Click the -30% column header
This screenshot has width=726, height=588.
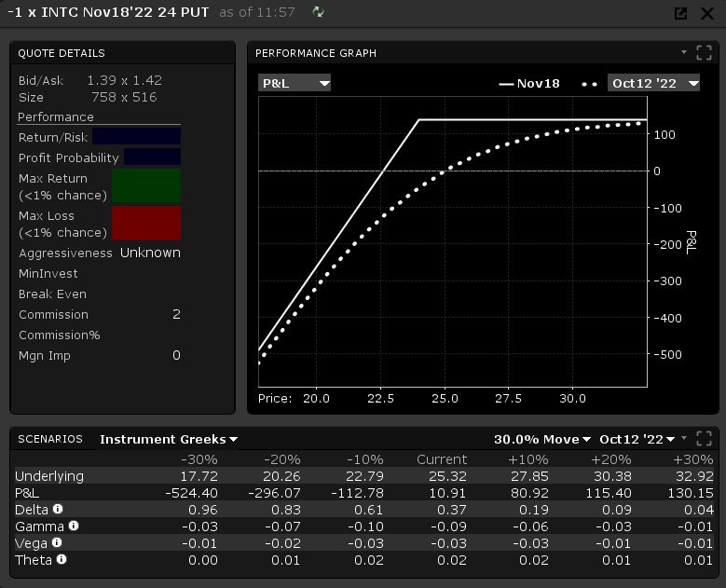click(x=199, y=459)
